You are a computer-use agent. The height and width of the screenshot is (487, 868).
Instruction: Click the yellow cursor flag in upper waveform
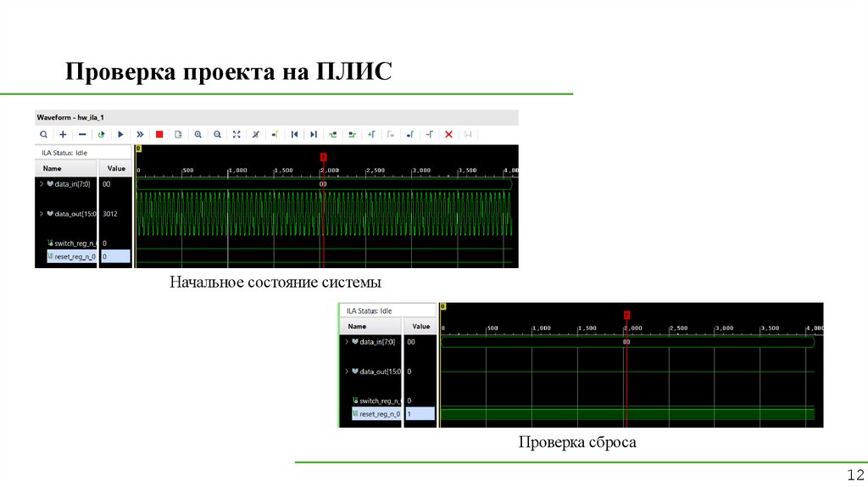138,148
